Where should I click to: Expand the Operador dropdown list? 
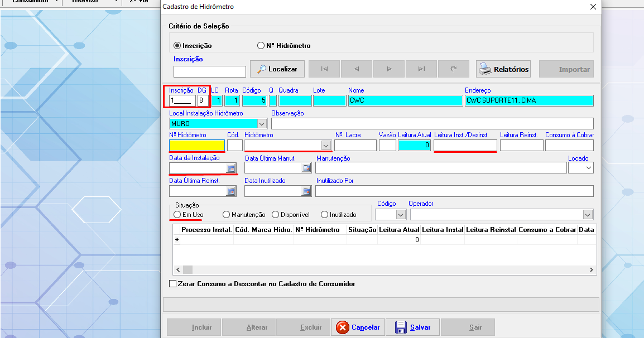(588, 215)
